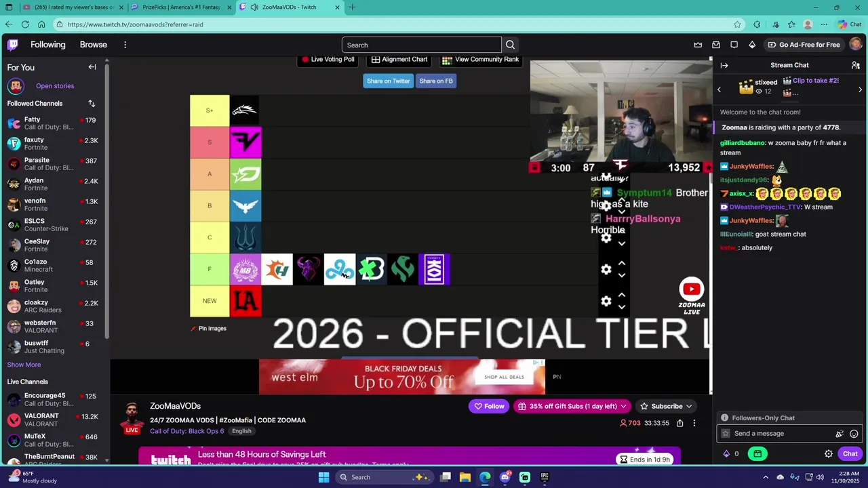Open Edge Copilot Chat button
868x488 pixels.
click(849, 24)
